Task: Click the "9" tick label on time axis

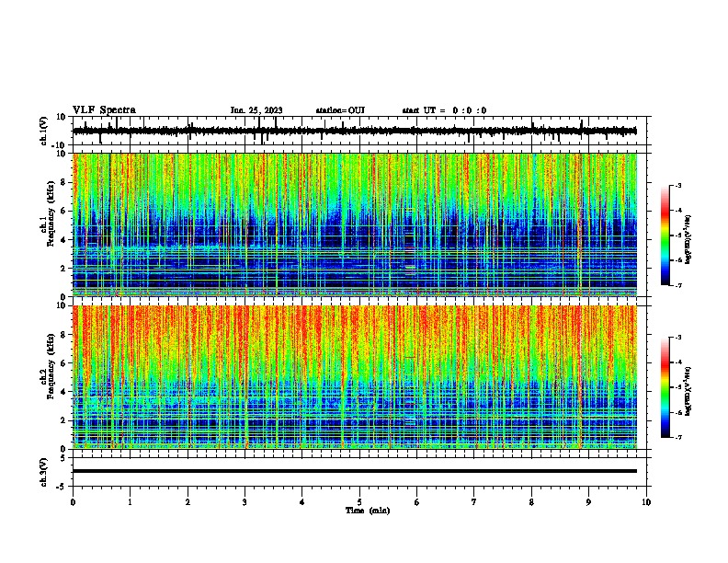Action: point(588,502)
